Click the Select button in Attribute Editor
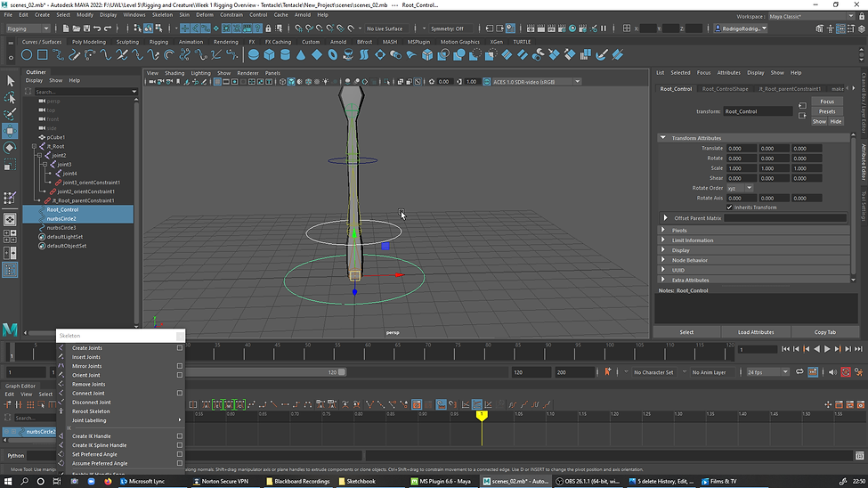Image resolution: width=868 pixels, height=488 pixels. pyautogui.click(x=686, y=332)
